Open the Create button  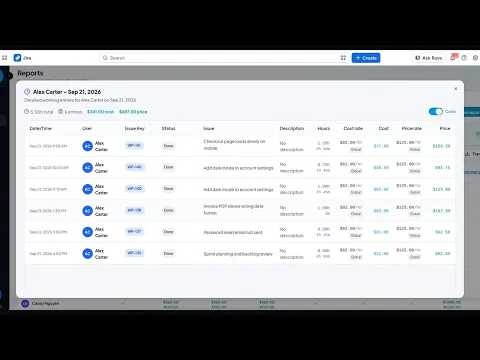click(x=366, y=58)
